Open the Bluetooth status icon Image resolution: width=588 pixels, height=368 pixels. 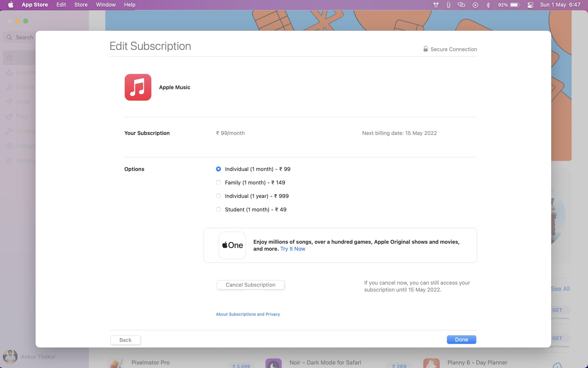488,5
